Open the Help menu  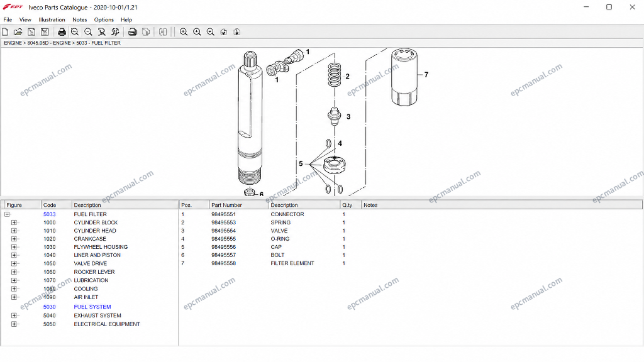126,19
